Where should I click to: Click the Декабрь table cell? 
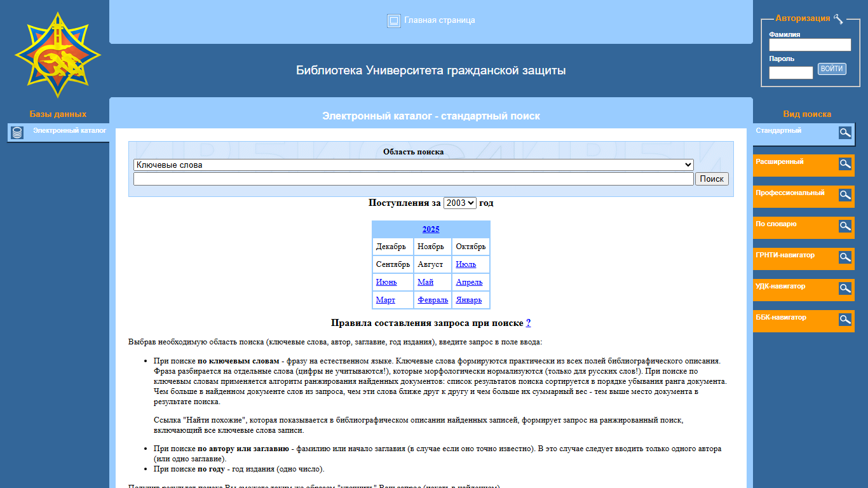click(393, 247)
